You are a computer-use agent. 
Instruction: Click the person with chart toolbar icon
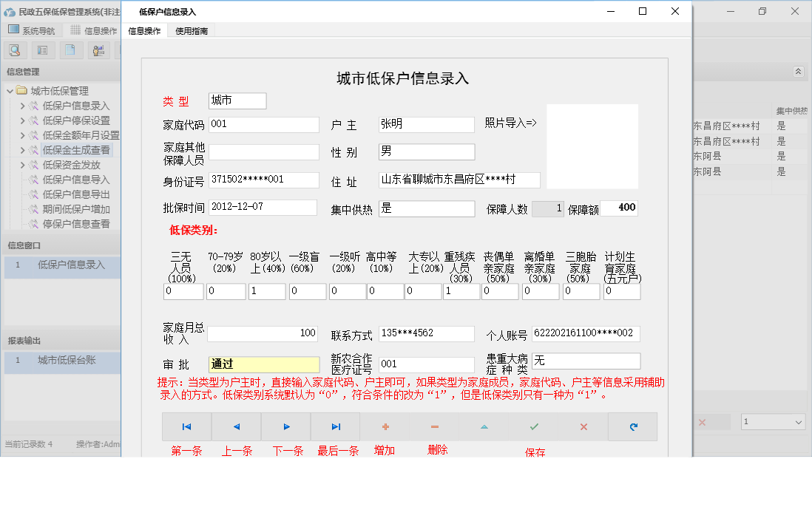98,50
